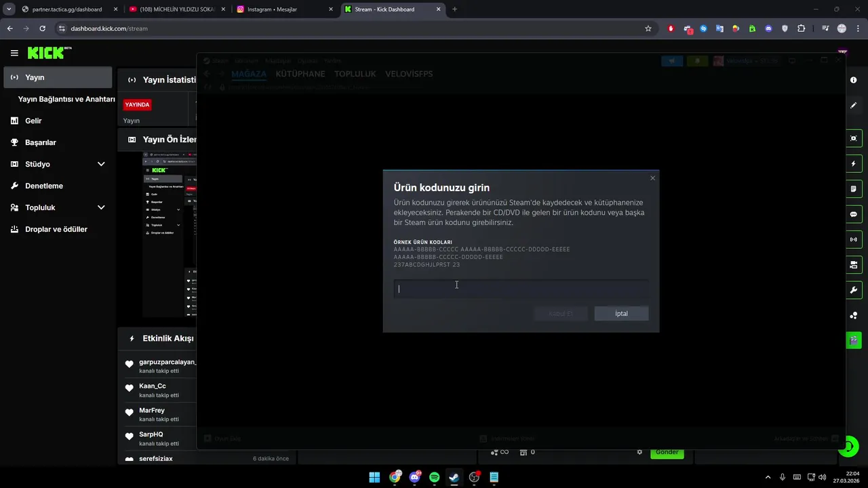Viewport: 868px width, 488px height.
Task: Switch to the YouTube MİCHELİN YILDIZLI tab
Action: click(176, 9)
